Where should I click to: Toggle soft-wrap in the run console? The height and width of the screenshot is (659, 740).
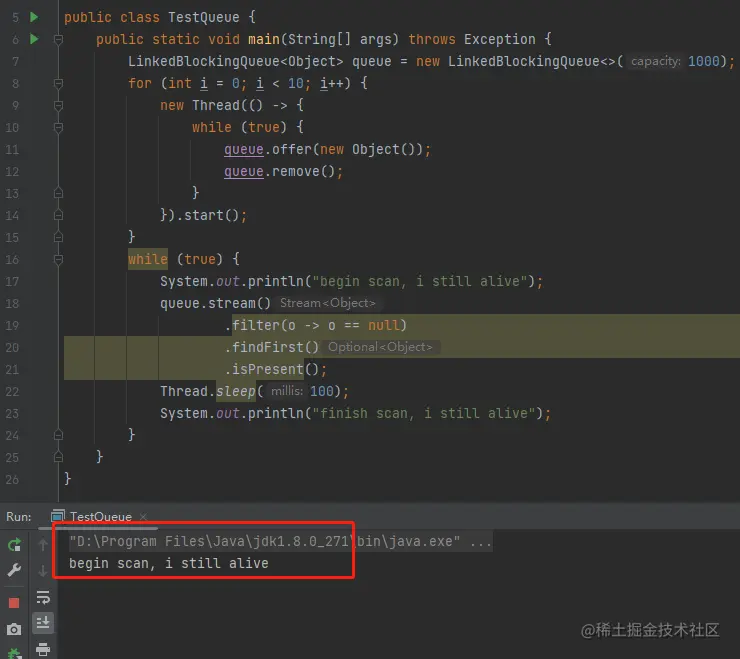[43, 597]
